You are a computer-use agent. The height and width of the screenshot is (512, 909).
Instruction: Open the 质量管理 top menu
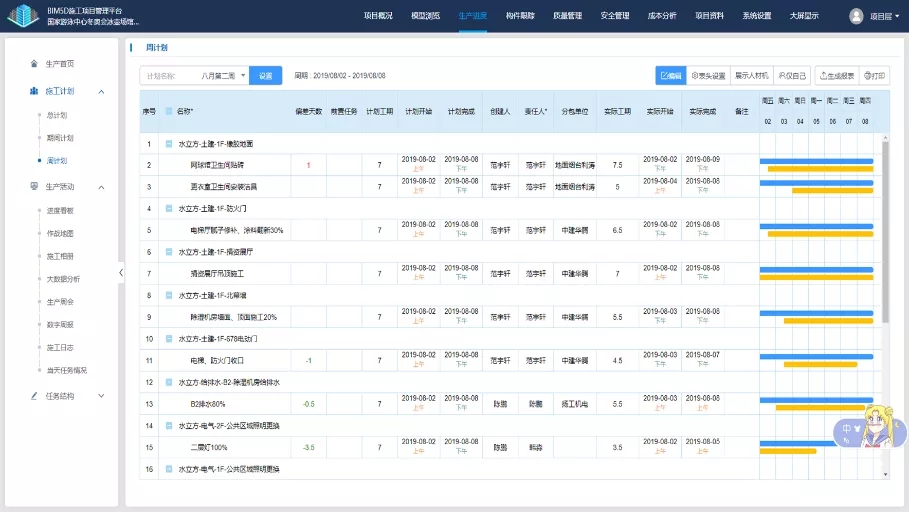click(567, 16)
